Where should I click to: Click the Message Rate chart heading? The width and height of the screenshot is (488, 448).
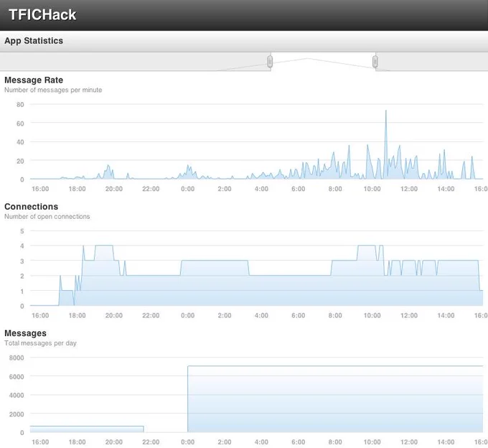(x=34, y=80)
